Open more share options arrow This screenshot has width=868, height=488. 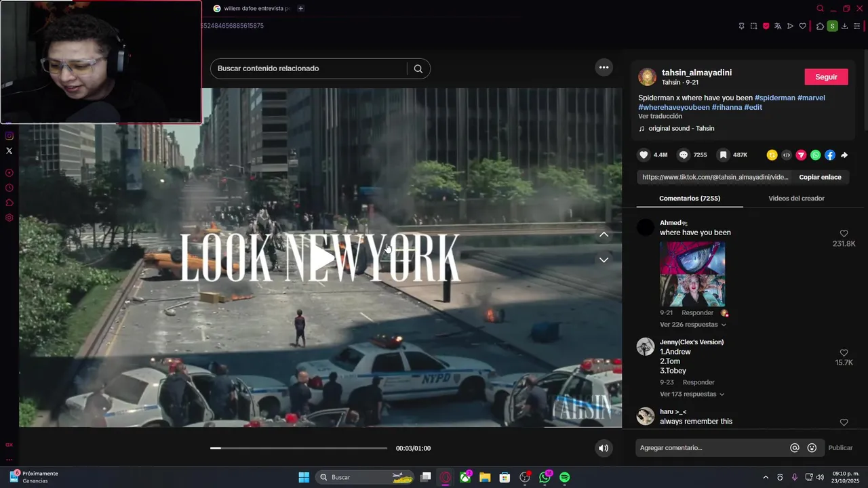pyautogui.click(x=844, y=155)
